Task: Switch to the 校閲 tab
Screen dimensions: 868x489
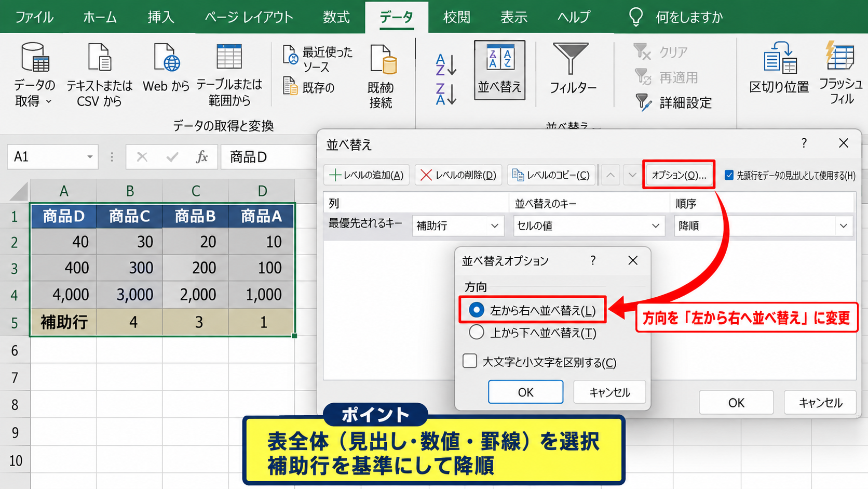Action: (x=457, y=17)
